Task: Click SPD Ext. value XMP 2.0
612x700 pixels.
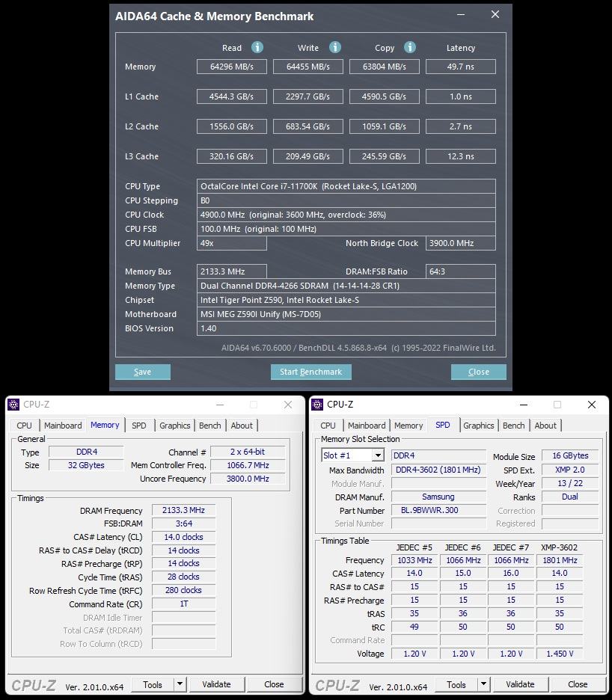Action: (x=570, y=470)
